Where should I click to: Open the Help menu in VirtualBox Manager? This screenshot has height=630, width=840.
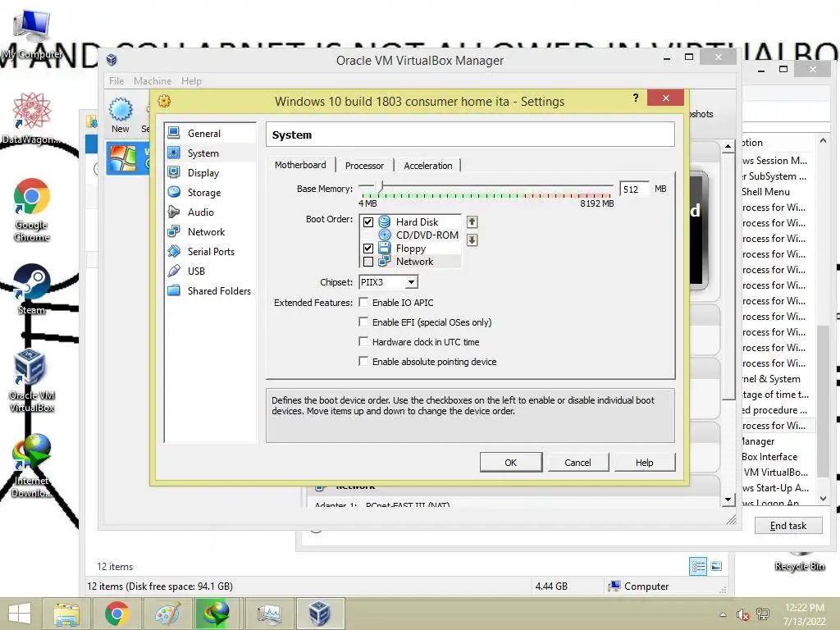tap(191, 81)
